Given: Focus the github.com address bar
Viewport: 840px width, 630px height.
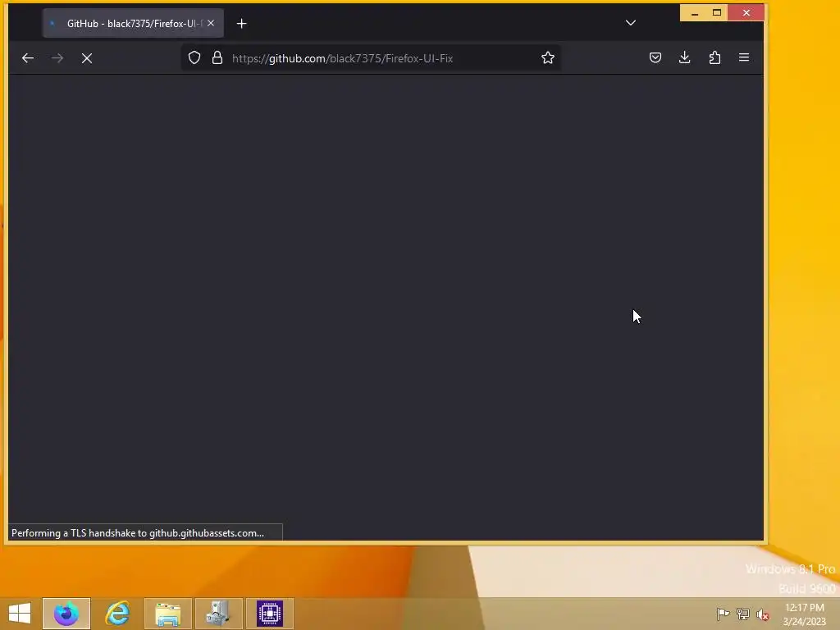Looking at the screenshot, I should (x=371, y=58).
